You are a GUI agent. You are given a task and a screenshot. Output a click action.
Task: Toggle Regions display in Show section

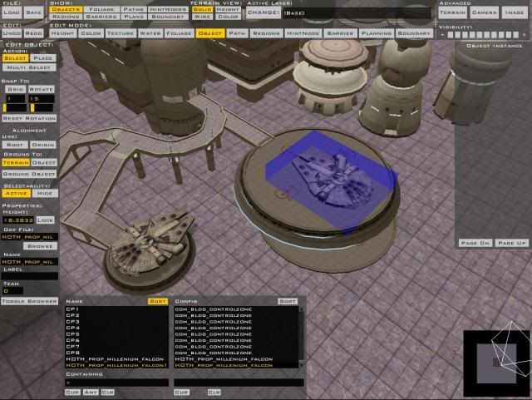[66, 17]
